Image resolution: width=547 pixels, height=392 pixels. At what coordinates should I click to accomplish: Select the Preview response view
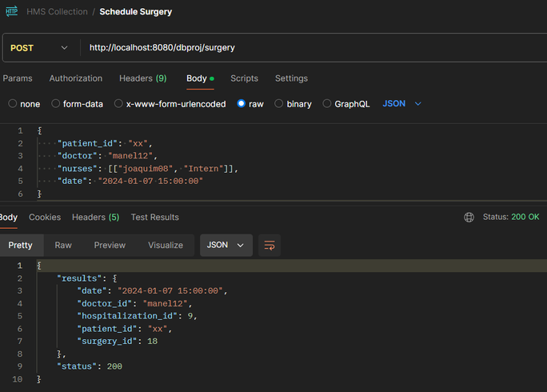[x=110, y=246]
